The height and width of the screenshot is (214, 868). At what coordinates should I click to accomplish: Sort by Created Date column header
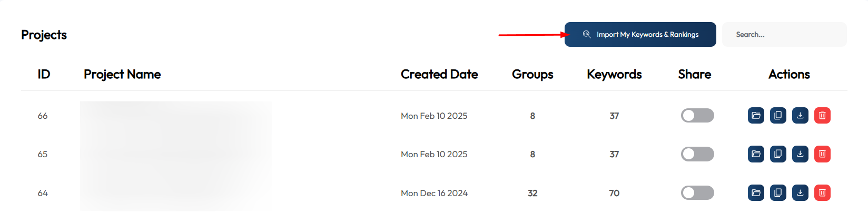pyautogui.click(x=439, y=74)
